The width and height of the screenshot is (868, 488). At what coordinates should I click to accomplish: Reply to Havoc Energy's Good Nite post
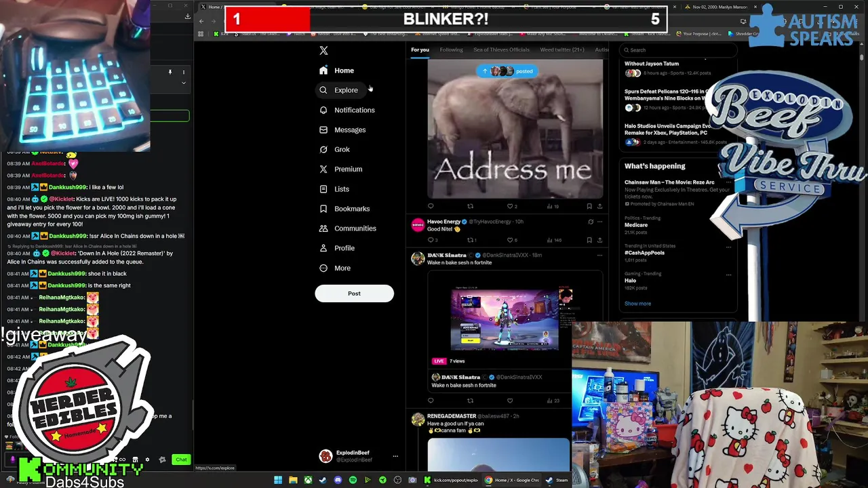click(431, 240)
